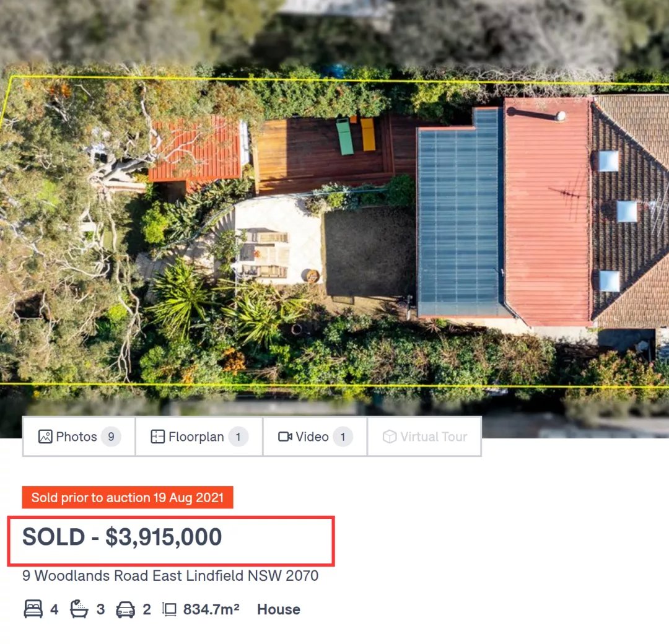The image size is (669, 644).
Task: Click the Virtual Tour cube icon
Action: pos(389,437)
